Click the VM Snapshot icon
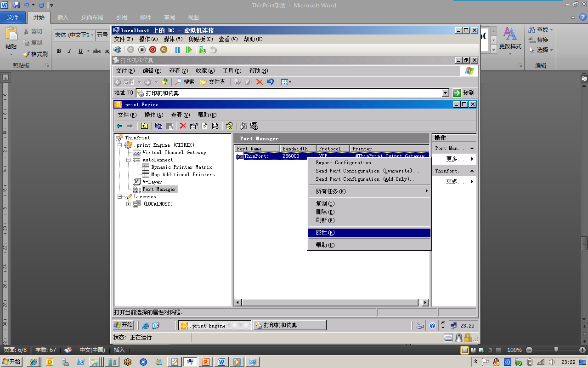The image size is (588, 368). coord(203,50)
